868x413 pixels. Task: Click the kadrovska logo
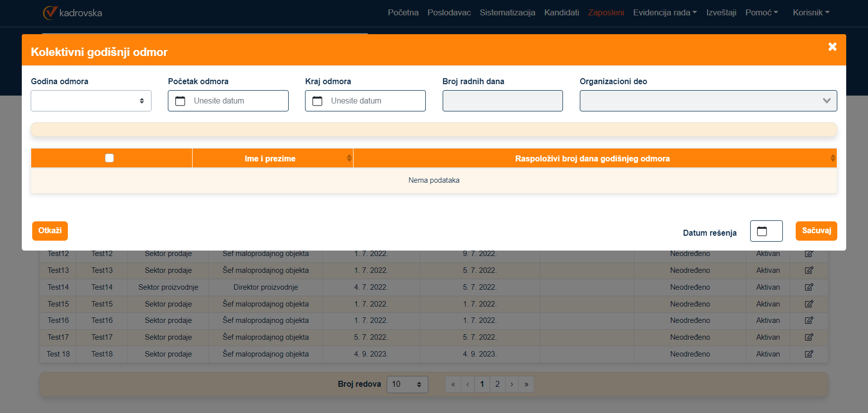tap(73, 13)
